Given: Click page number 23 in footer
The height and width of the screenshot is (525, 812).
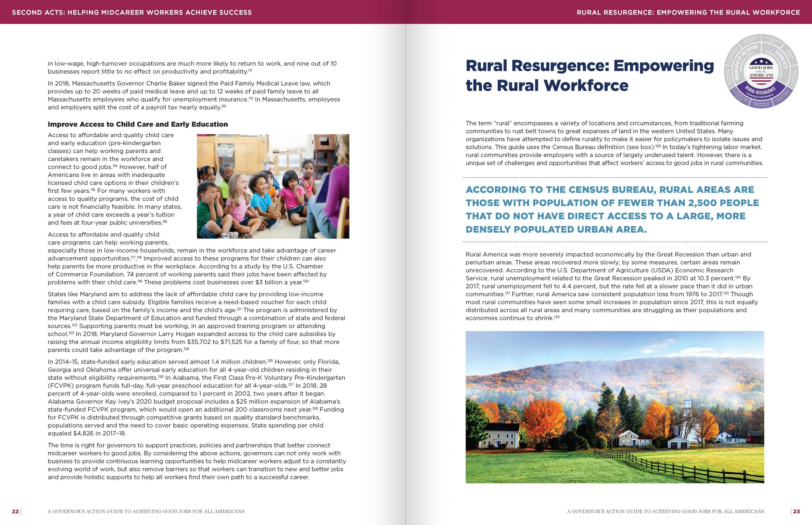Looking at the screenshot, I should (x=796, y=511).
